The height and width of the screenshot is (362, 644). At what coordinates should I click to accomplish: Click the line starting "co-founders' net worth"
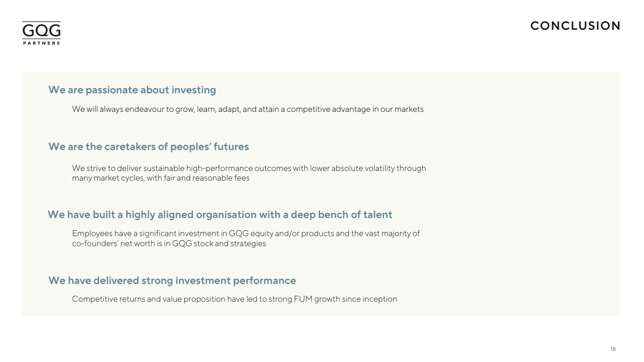coord(169,243)
